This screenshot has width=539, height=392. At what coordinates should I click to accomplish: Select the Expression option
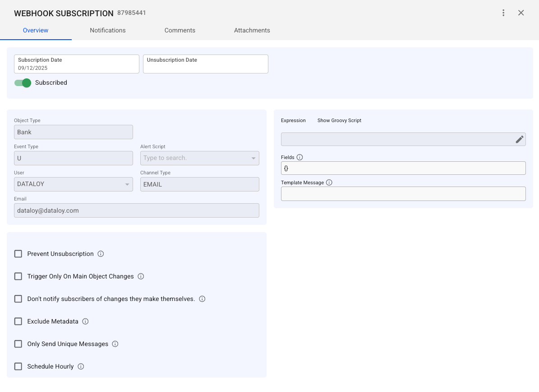(x=293, y=121)
